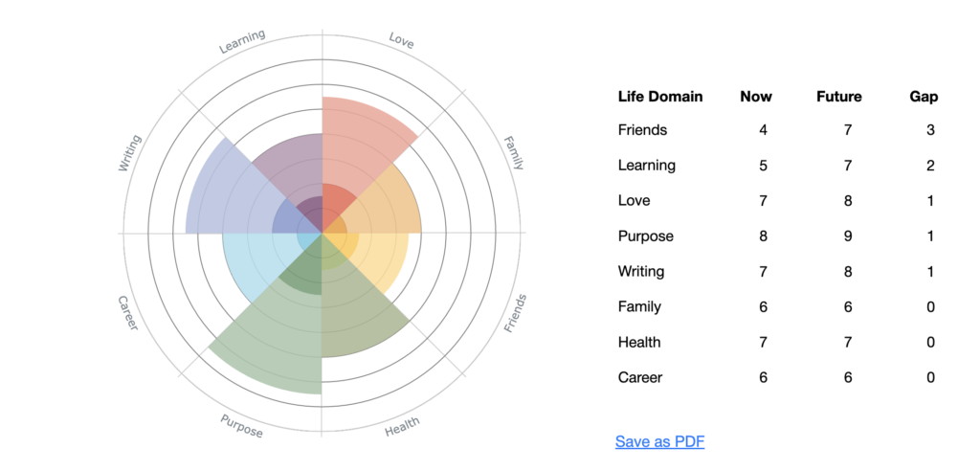The height and width of the screenshot is (471, 980).
Task: Click the Love axis label on chart
Action: 401,39
